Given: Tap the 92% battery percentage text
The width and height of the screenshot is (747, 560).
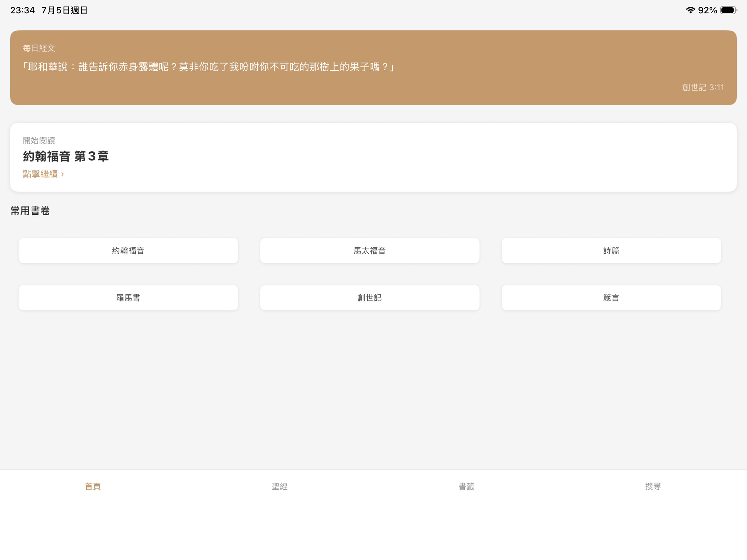Looking at the screenshot, I should click(x=707, y=11).
